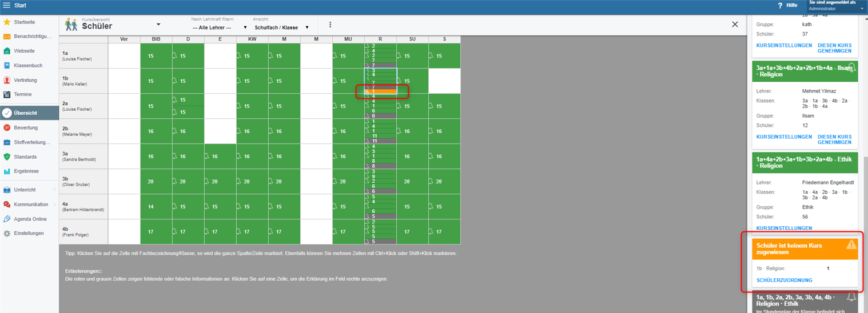Click the Agenda Online pencil icon
This screenshot has height=313, width=868.
click(7, 219)
